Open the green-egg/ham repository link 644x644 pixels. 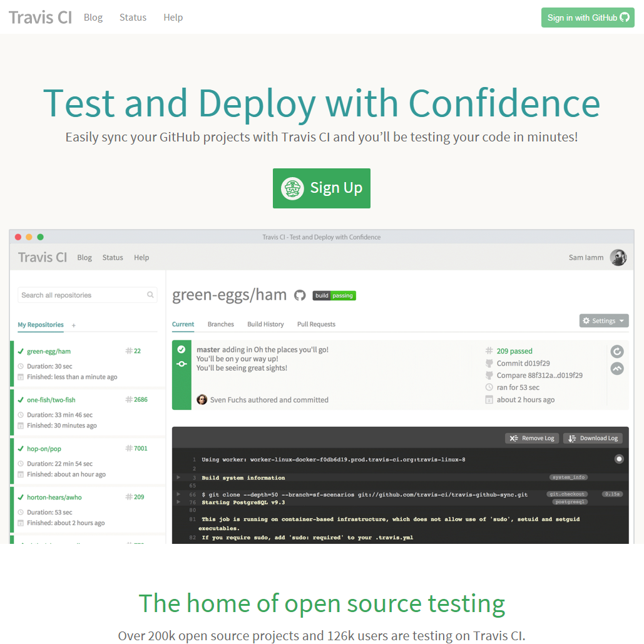click(x=49, y=351)
